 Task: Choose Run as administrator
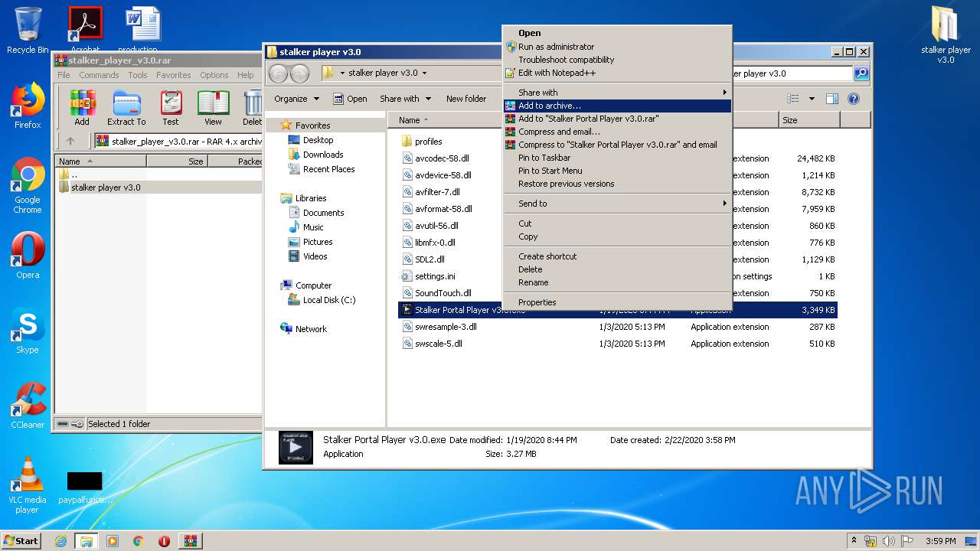(617, 47)
